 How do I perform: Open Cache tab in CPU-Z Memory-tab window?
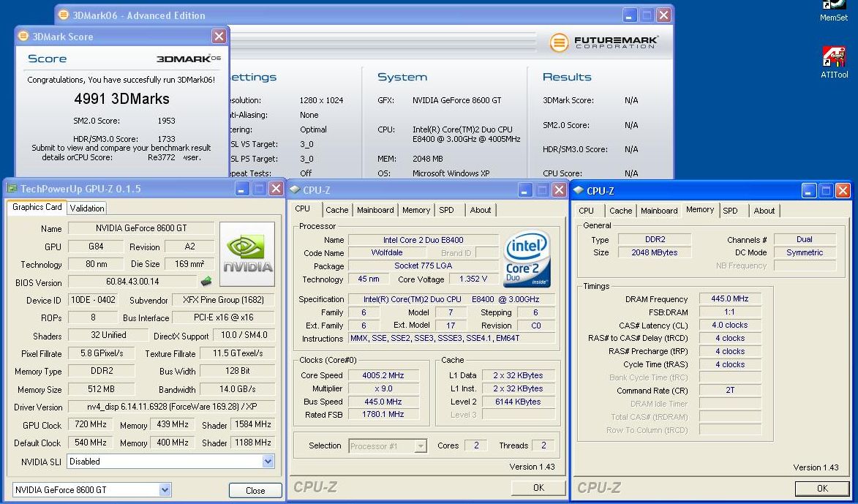coord(620,210)
